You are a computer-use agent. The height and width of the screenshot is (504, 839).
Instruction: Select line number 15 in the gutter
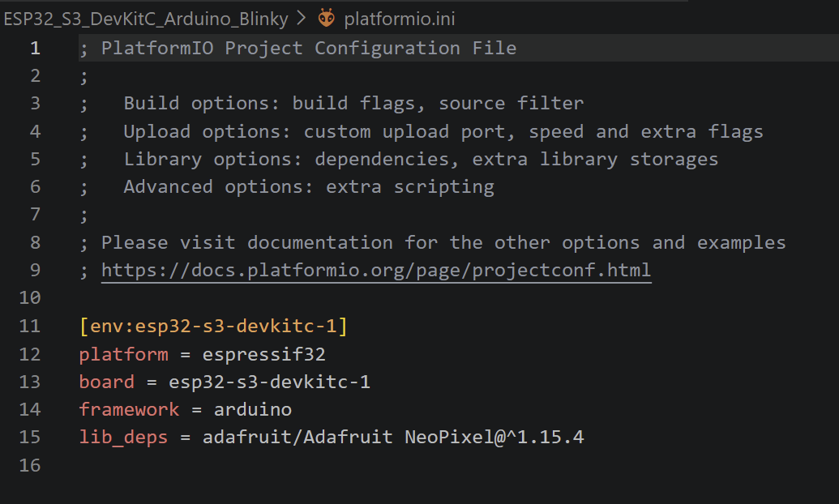pyautogui.click(x=30, y=438)
